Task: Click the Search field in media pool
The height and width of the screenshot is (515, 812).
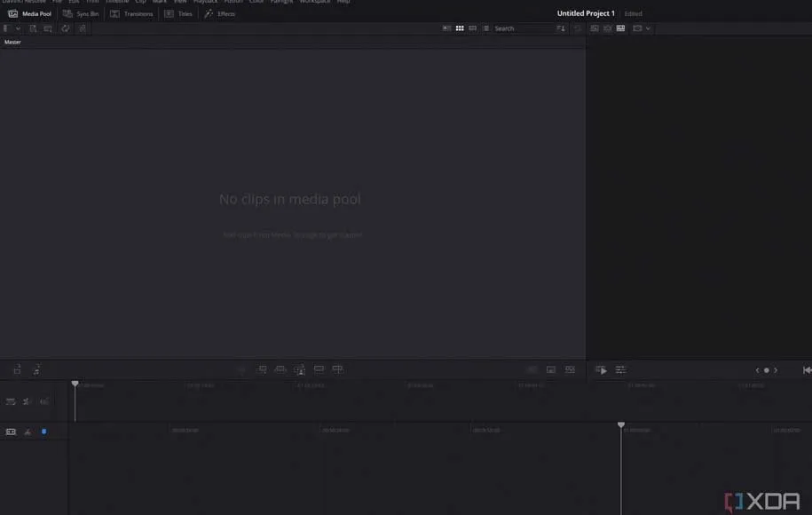Action: coord(519,28)
